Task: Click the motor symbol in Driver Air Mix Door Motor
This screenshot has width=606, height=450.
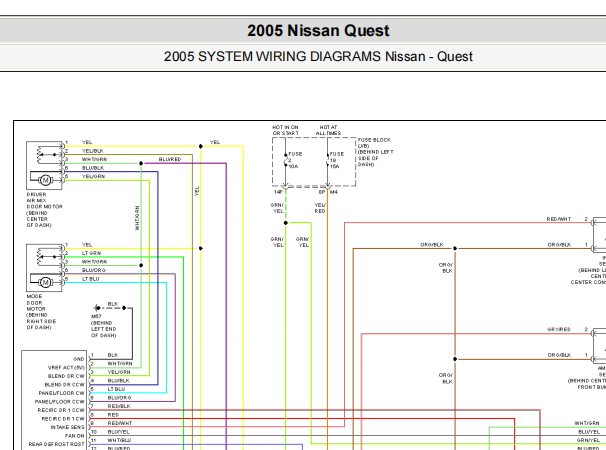Action: 46,180
